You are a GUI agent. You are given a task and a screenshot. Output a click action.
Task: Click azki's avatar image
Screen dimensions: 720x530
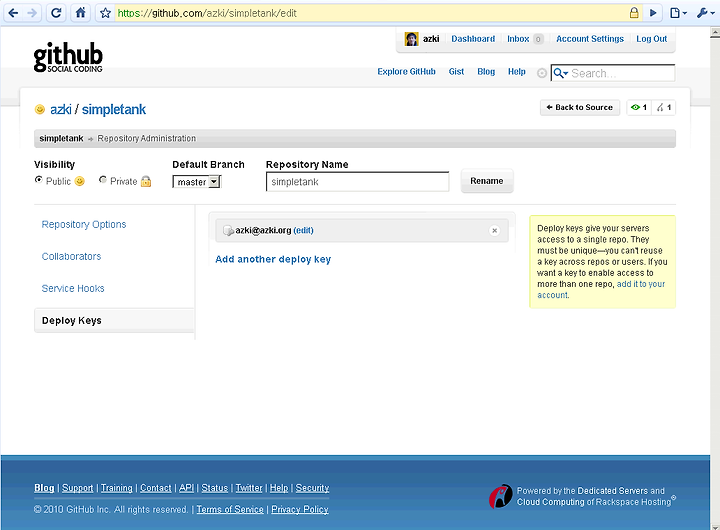411,39
